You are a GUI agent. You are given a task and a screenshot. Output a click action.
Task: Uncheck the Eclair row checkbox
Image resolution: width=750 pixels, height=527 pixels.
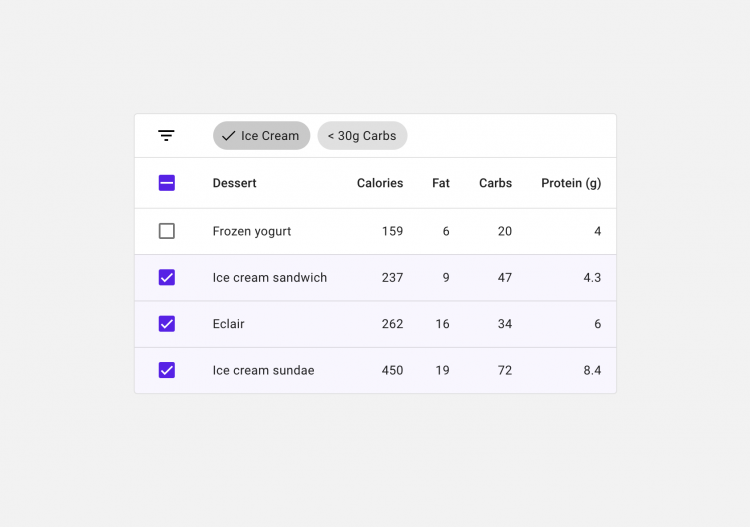pyautogui.click(x=166, y=324)
